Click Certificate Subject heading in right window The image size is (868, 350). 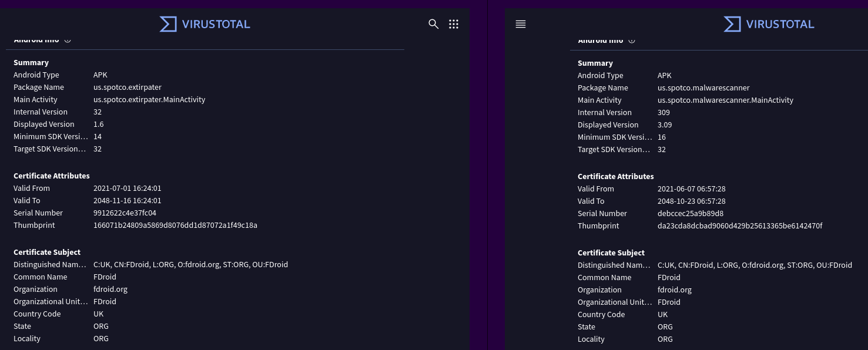pos(611,253)
